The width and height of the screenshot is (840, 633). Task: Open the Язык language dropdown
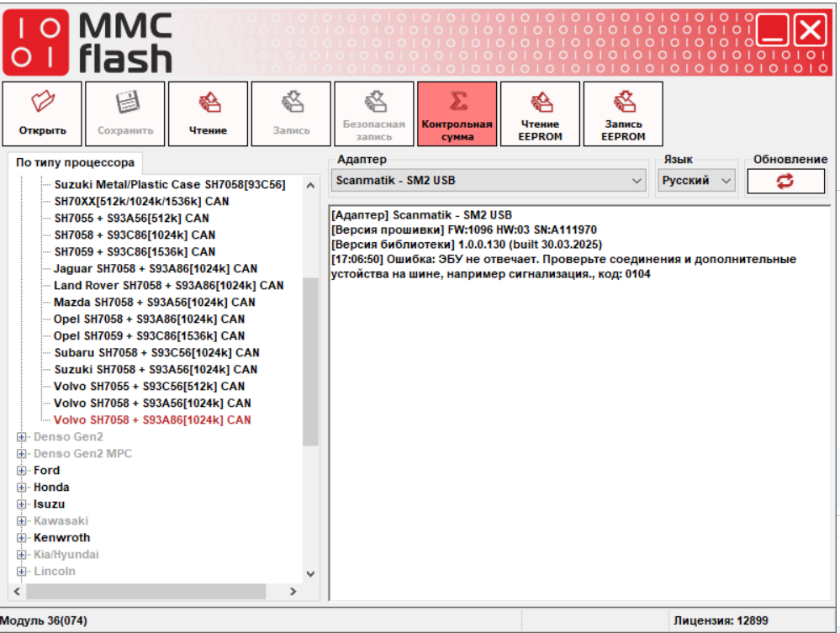pyautogui.click(x=726, y=181)
